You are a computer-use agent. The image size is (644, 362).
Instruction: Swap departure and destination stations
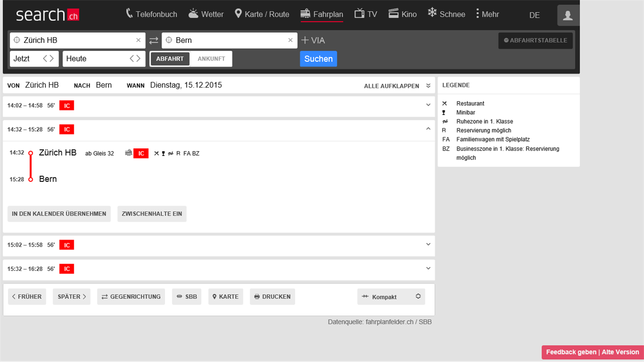pyautogui.click(x=153, y=40)
